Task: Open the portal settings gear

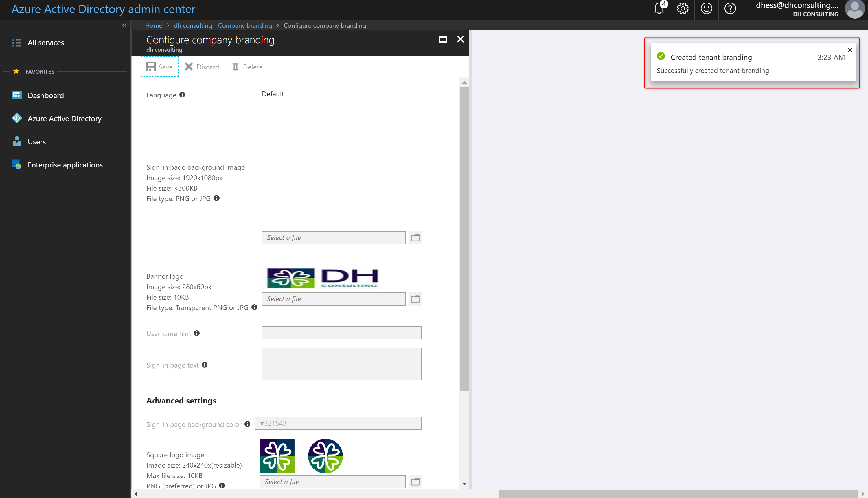Action: [x=682, y=9]
